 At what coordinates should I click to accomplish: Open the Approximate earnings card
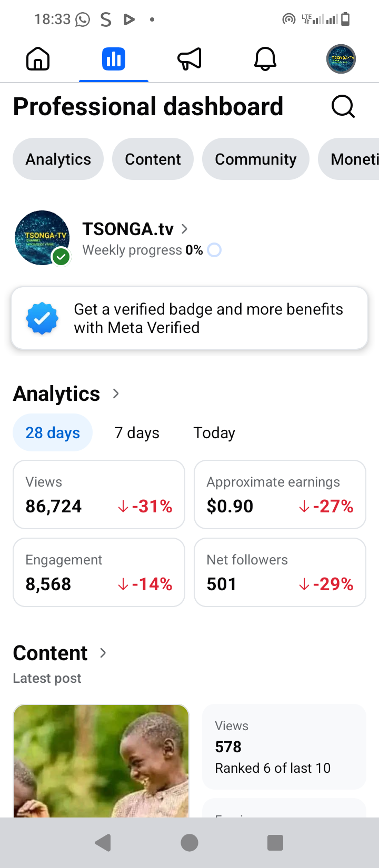280,494
